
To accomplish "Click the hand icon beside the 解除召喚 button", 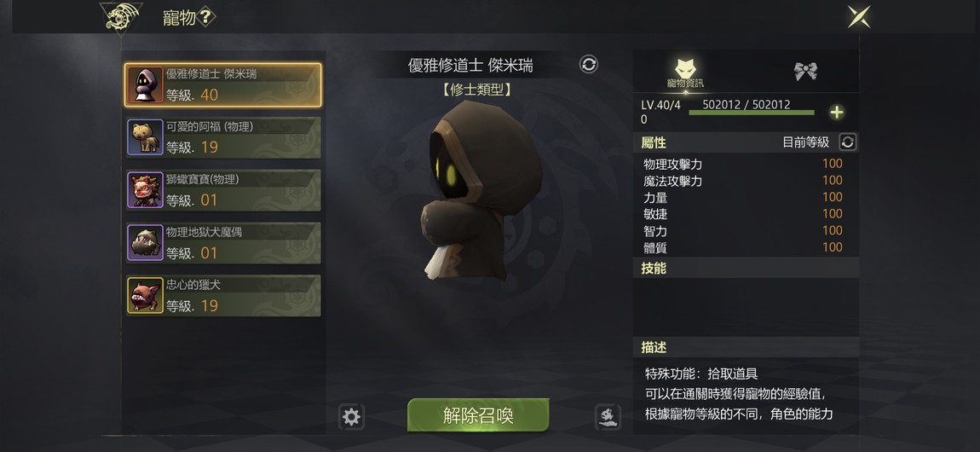I will pos(608,417).
